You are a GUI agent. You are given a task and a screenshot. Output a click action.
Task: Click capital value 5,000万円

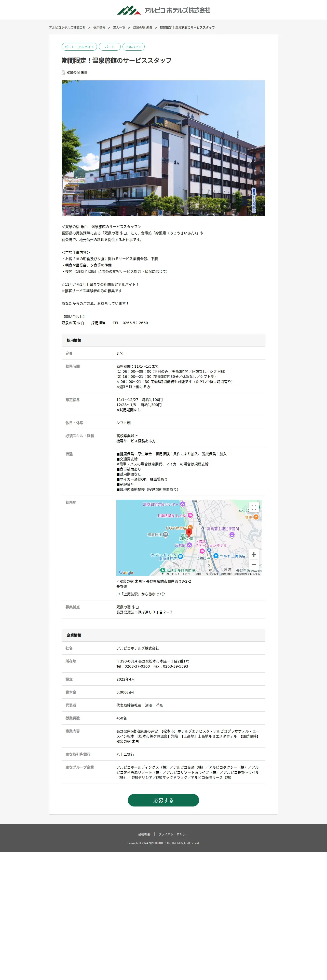pyautogui.click(x=125, y=693)
